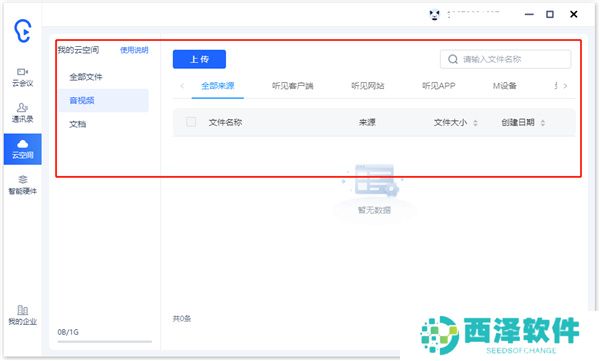Switch to 听见网站 tab
The image size is (600, 361).
click(368, 86)
